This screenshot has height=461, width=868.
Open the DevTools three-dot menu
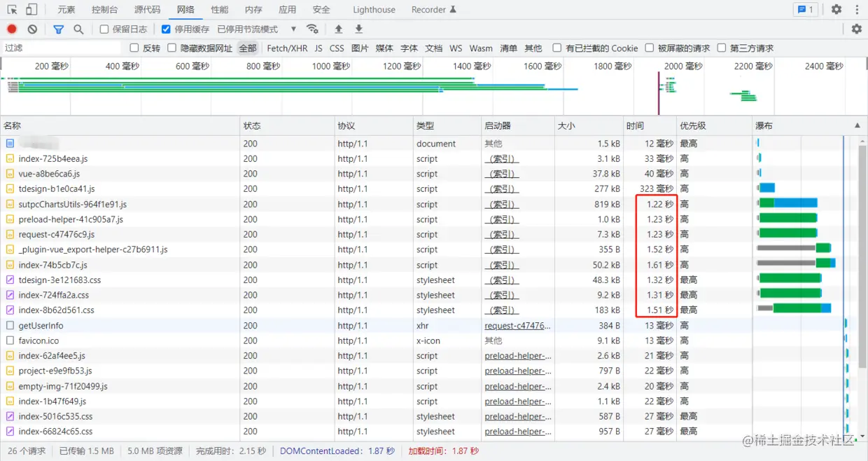pyautogui.click(x=857, y=10)
